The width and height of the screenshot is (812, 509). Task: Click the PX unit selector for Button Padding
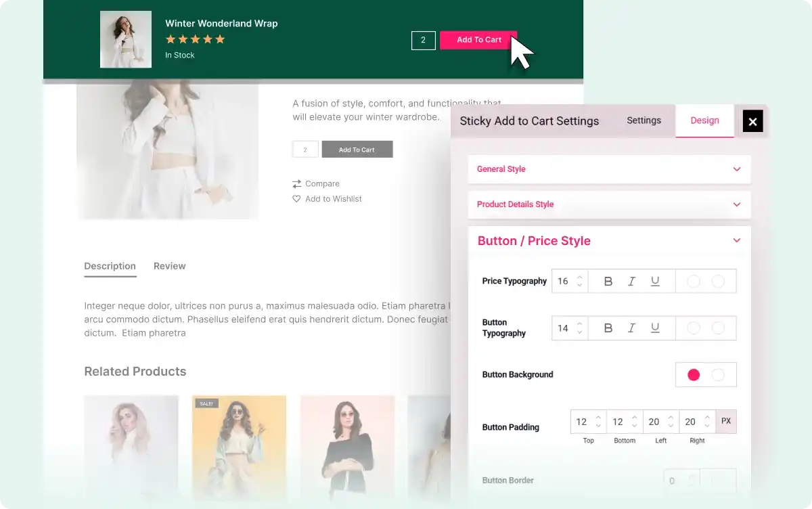(x=726, y=422)
